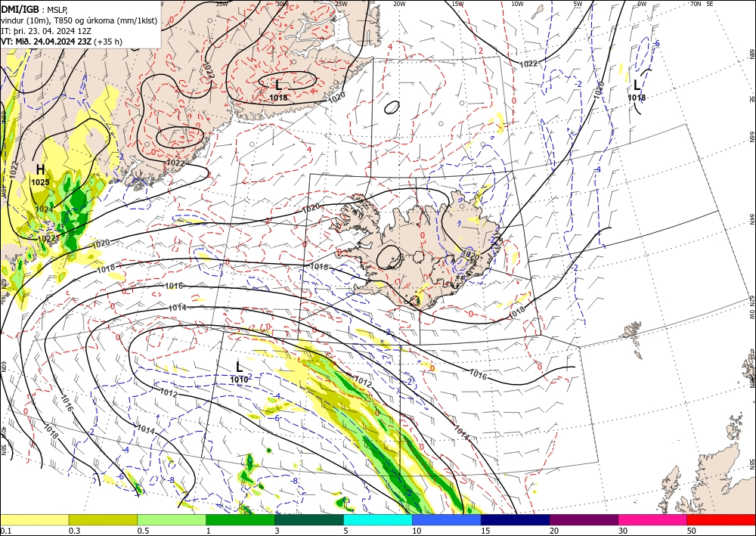Image resolution: width=756 pixels, height=536 pixels.
Task: Click the '30W' longitude label
Action: [282, 3]
